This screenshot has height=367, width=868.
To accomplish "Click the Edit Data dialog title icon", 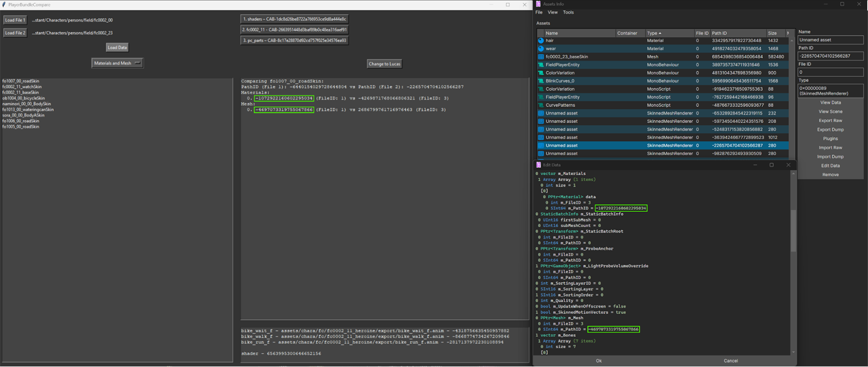I will click(539, 165).
